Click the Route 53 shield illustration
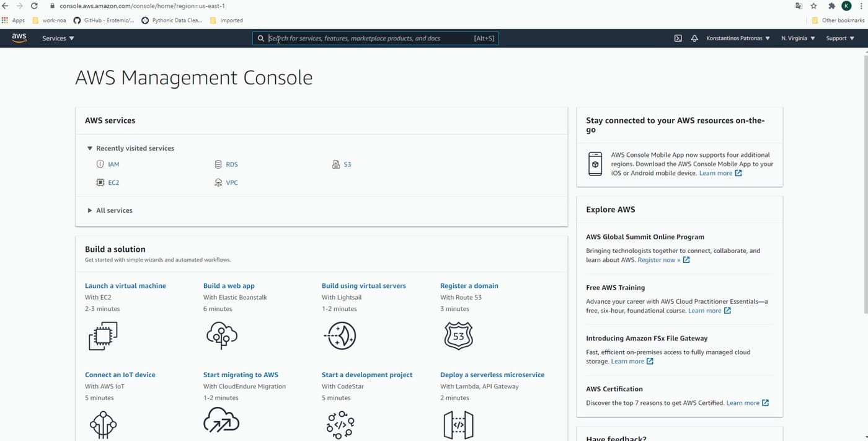 click(459, 336)
